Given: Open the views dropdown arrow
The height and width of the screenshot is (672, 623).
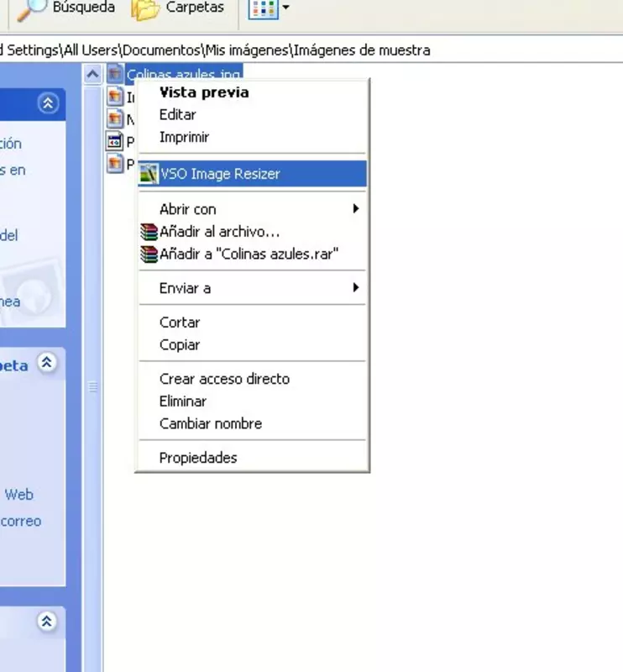Looking at the screenshot, I should [285, 8].
